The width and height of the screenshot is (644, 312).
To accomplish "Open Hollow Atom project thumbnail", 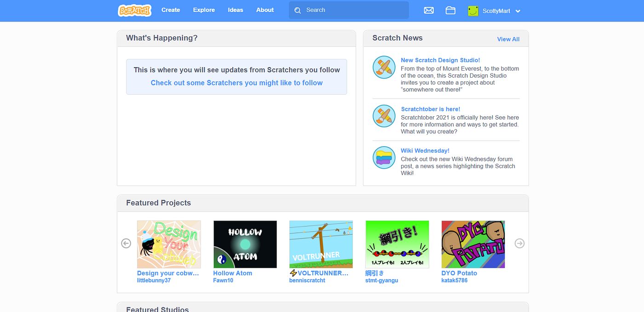I will [245, 244].
